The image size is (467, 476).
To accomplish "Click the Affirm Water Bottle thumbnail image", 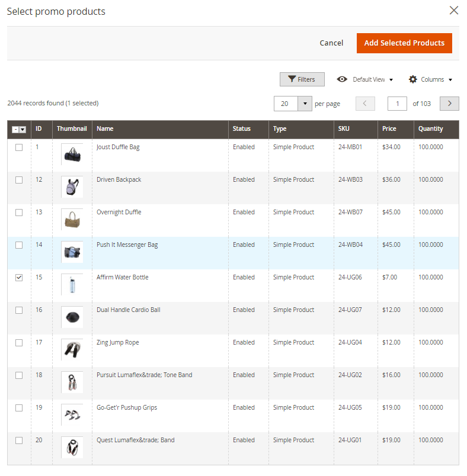I will click(x=72, y=285).
